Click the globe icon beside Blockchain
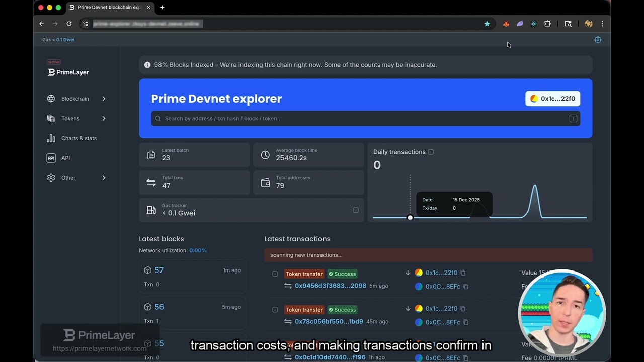644x362 pixels. point(51,99)
